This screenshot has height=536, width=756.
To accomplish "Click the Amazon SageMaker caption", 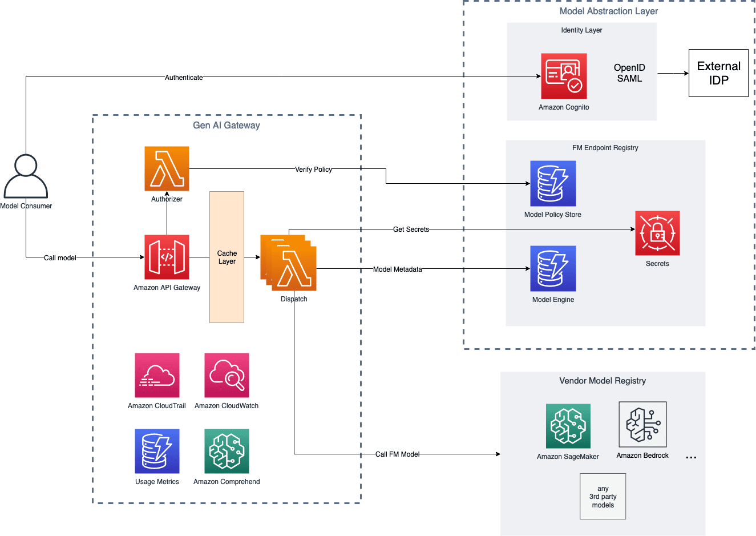I will click(568, 457).
